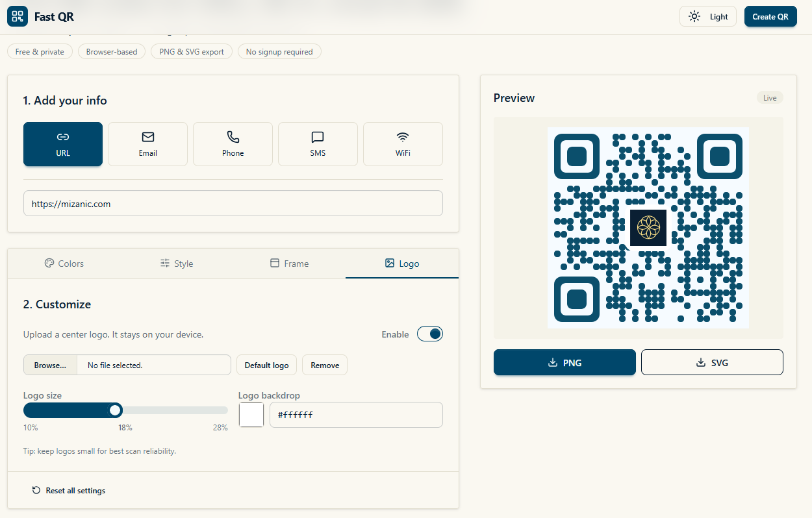The width and height of the screenshot is (812, 518).
Task: Click the download icon on PNG button
Action: point(553,363)
